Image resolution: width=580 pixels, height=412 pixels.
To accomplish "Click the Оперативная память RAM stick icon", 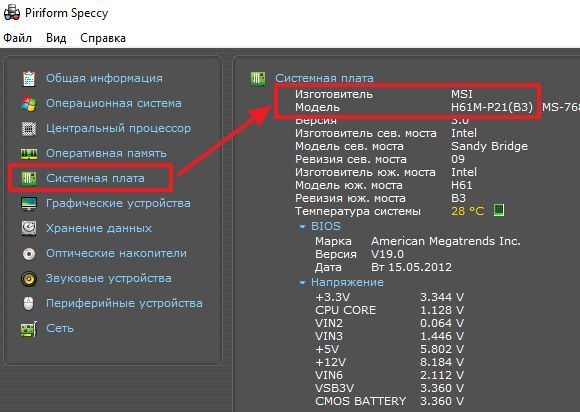I will (29, 153).
